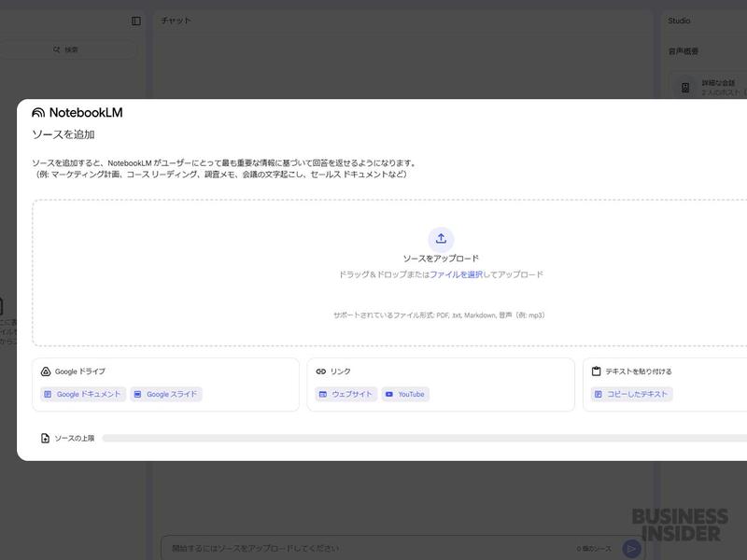
Task: Choose the Google スライド source chip
Action: (166, 394)
